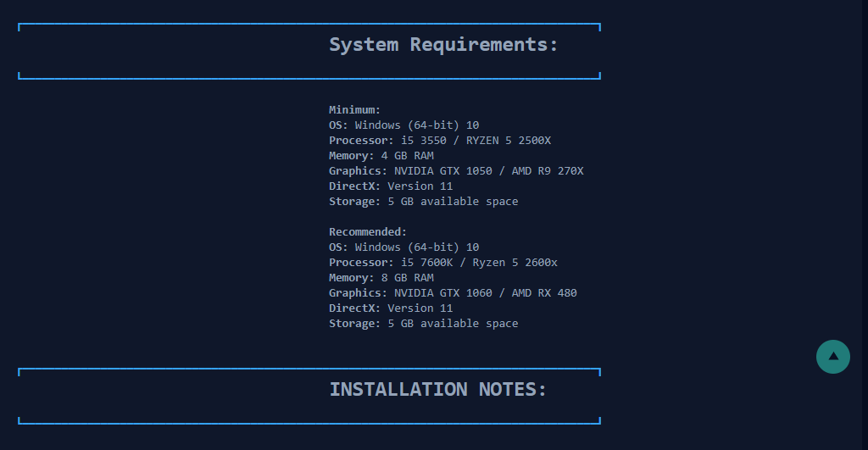Click the 'Processor: i5 7600K / Ryzen 5 2600x' line
The height and width of the screenshot is (450, 868).
[442, 262]
